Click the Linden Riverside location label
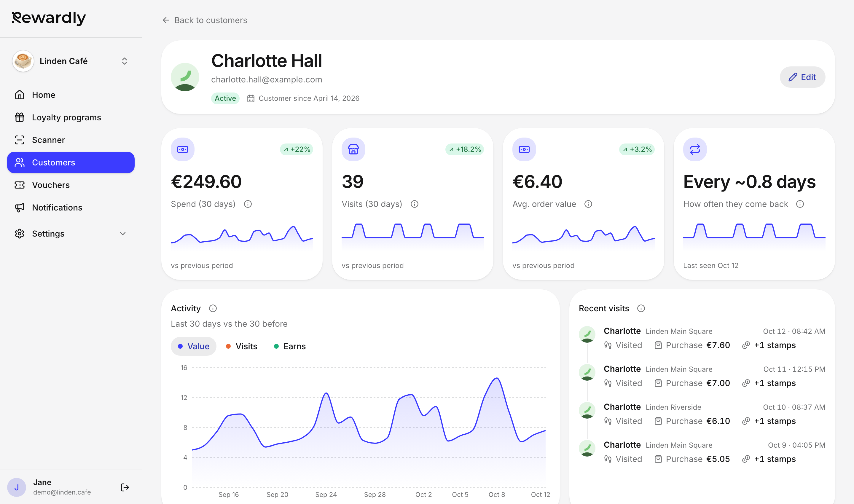Viewport: 854px width, 504px height. 673,407
